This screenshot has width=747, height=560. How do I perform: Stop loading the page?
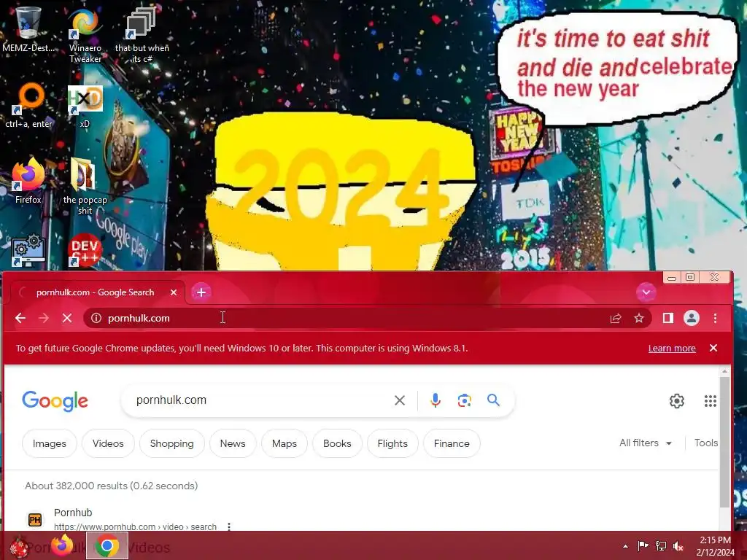coord(67,318)
